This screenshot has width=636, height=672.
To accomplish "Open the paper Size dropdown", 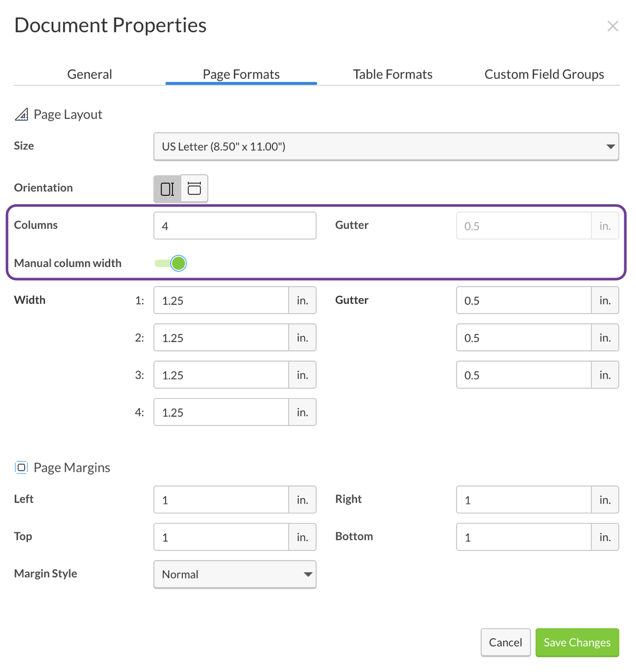I will (386, 146).
